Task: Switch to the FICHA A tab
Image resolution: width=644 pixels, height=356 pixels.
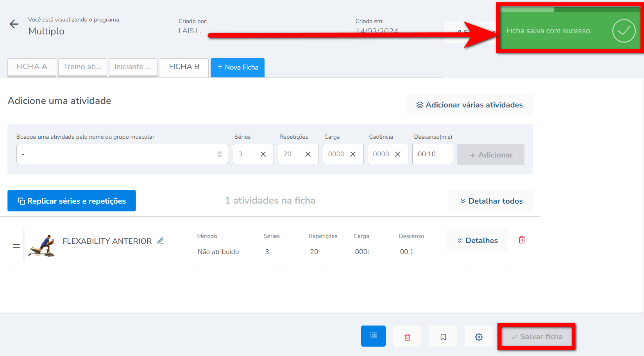Action: coord(32,67)
